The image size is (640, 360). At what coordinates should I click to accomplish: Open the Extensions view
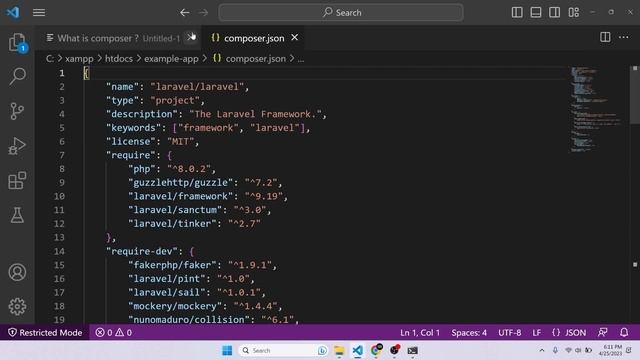(17, 180)
